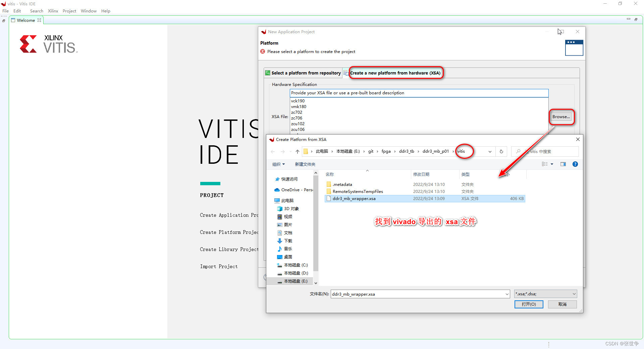Viewport: 644px width, 349px height.
Task: Click git in the address breadcrumb
Action: pos(371,152)
